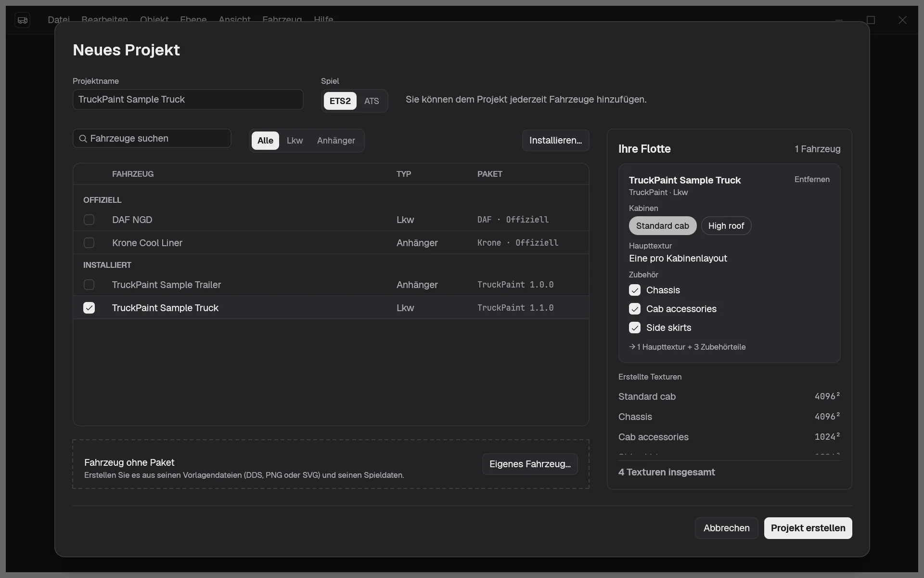924x578 pixels.
Task: Filter vehicles by Lkw tab
Action: [295, 141]
